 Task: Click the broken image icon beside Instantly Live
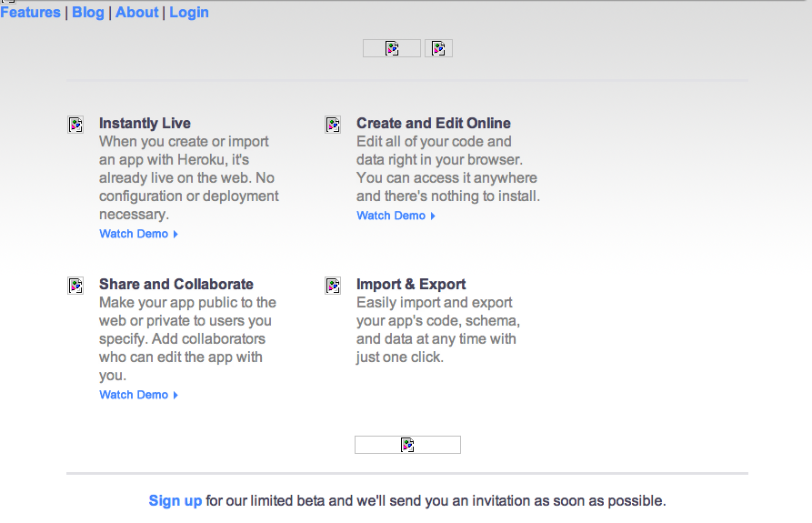[75, 125]
